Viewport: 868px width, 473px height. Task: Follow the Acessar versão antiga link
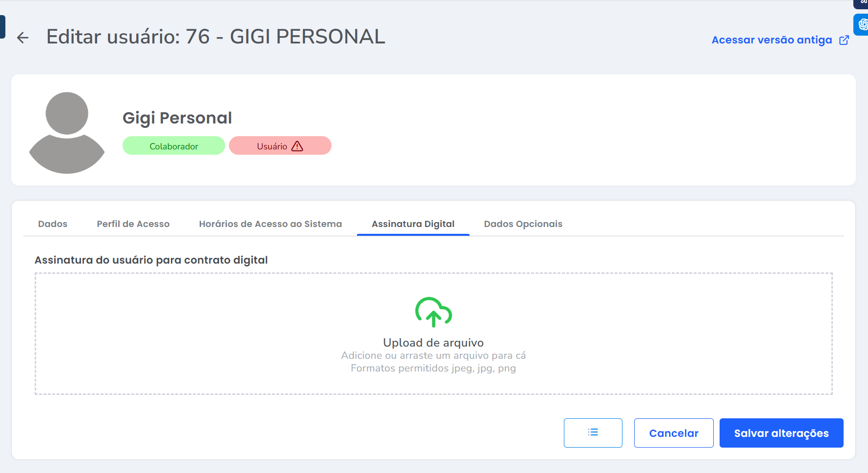click(771, 40)
